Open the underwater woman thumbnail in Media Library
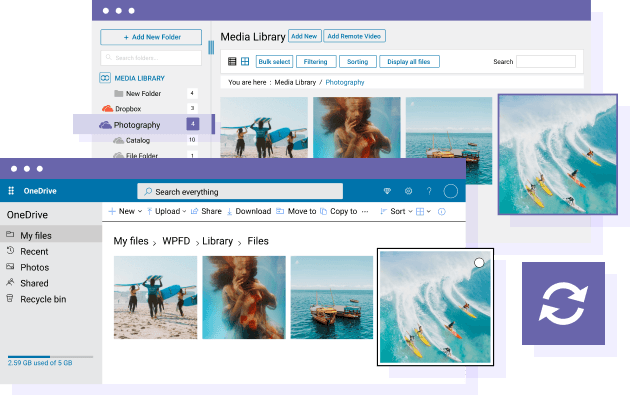The width and height of the screenshot is (630, 395). (x=357, y=128)
